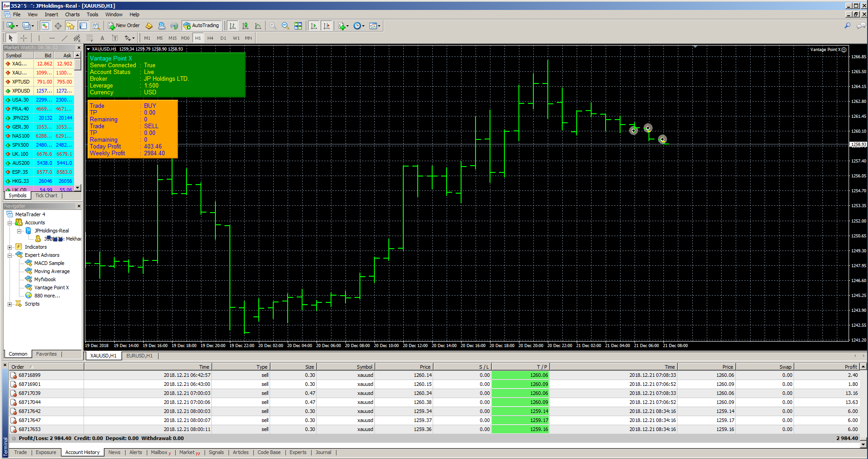Screen dimensions: 868x459
Task: Select the H4 timeframe button
Action: (210, 38)
